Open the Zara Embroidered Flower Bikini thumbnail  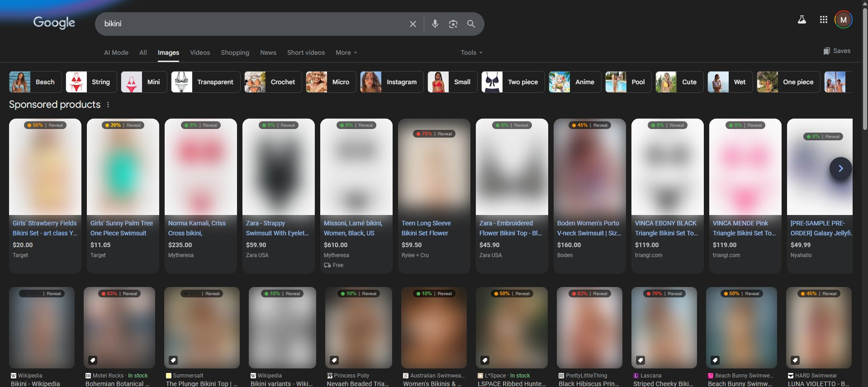coord(512,167)
